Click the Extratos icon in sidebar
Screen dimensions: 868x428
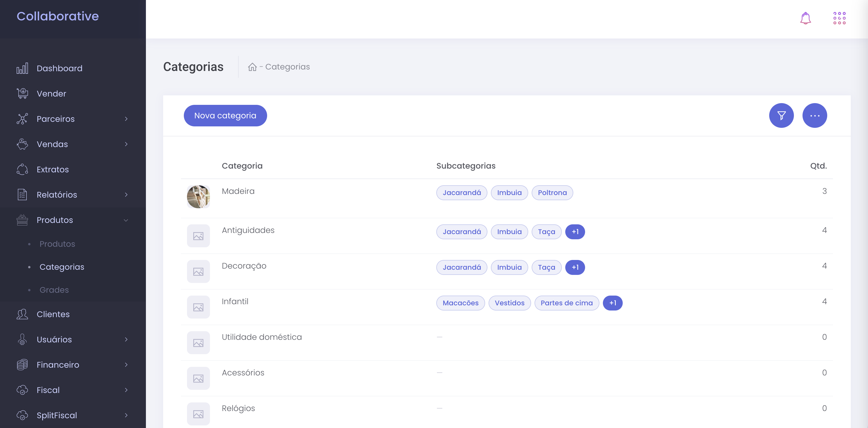tap(22, 169)
